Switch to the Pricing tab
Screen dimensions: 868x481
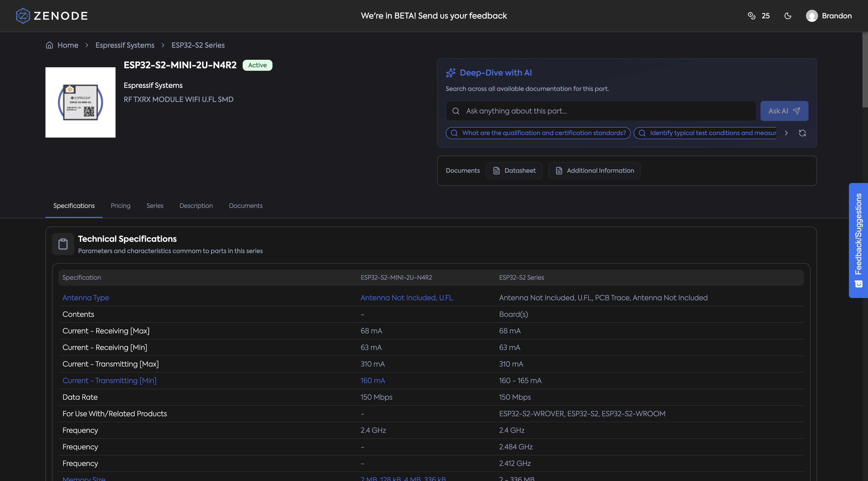120,206
